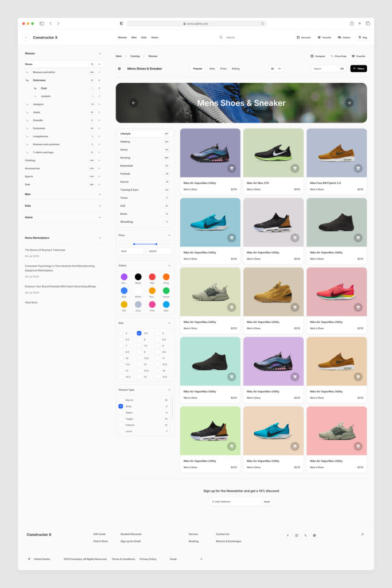Image resolution: width=392 pixels, height=588 pixels.
Task: Collapse the Closure Type filter panel
Action: coord(169,390)
